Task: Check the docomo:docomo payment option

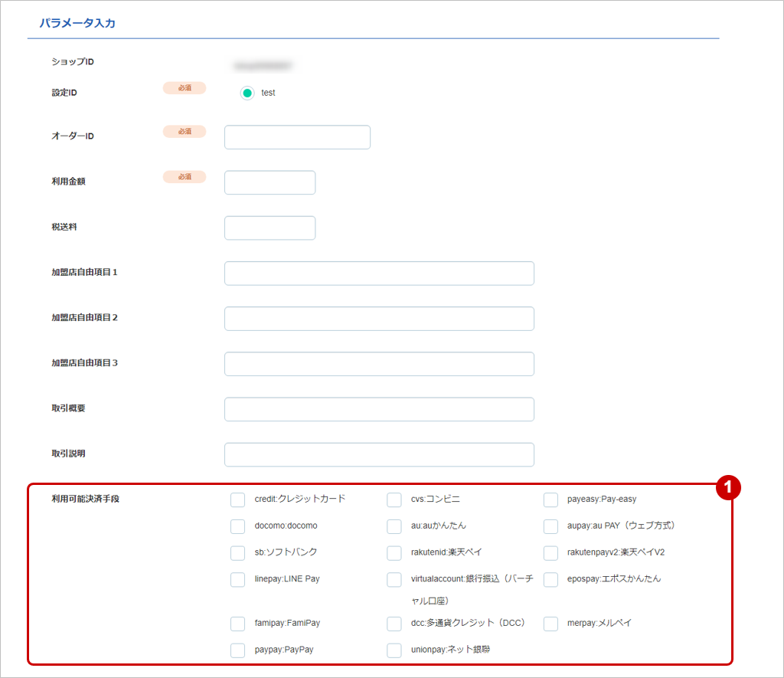Action: [x=238, y=526]
